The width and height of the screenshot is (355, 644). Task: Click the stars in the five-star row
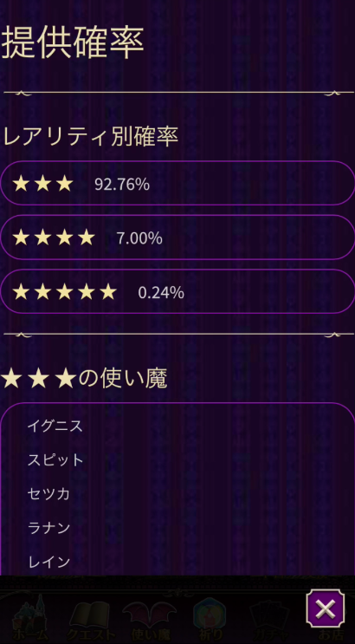point(64,292)
